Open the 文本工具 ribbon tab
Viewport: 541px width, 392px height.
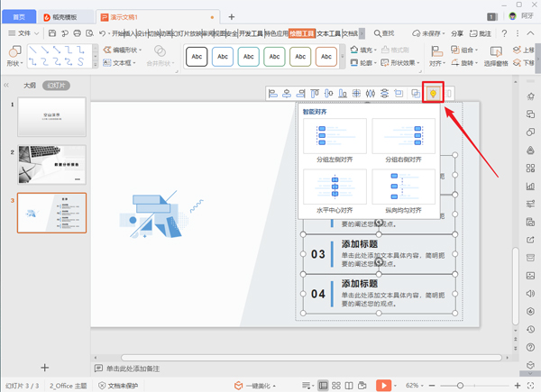point(329,33)
